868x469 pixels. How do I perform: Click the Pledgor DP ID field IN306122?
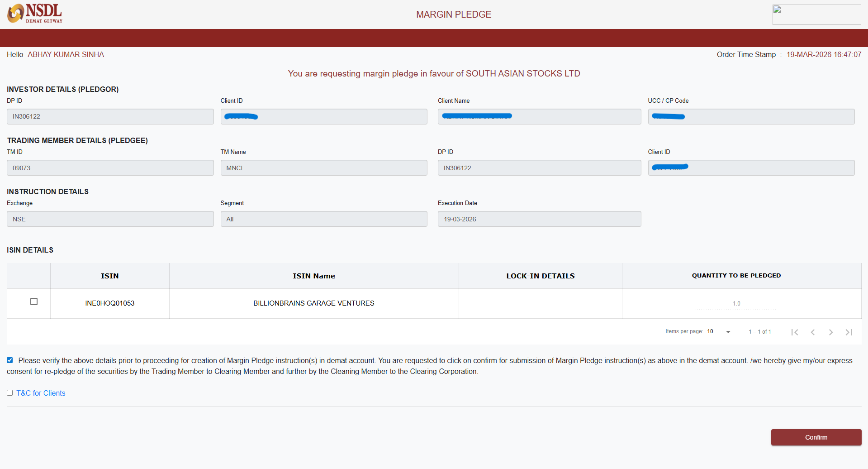110,117
